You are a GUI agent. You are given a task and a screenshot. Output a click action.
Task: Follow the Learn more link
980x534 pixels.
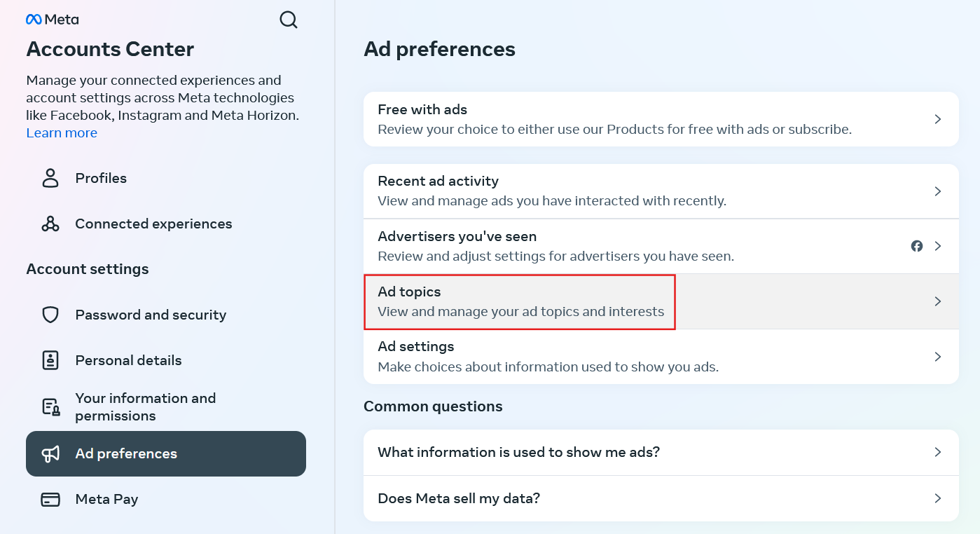tap(62, 133)
